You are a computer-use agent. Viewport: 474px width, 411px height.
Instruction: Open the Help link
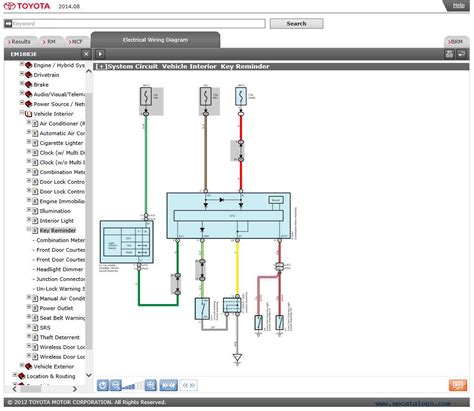[x=459, y=5]
